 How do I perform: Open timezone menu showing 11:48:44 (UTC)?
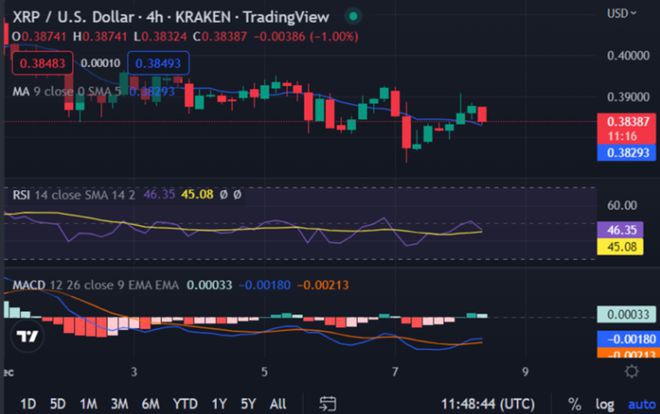[490, 402]
